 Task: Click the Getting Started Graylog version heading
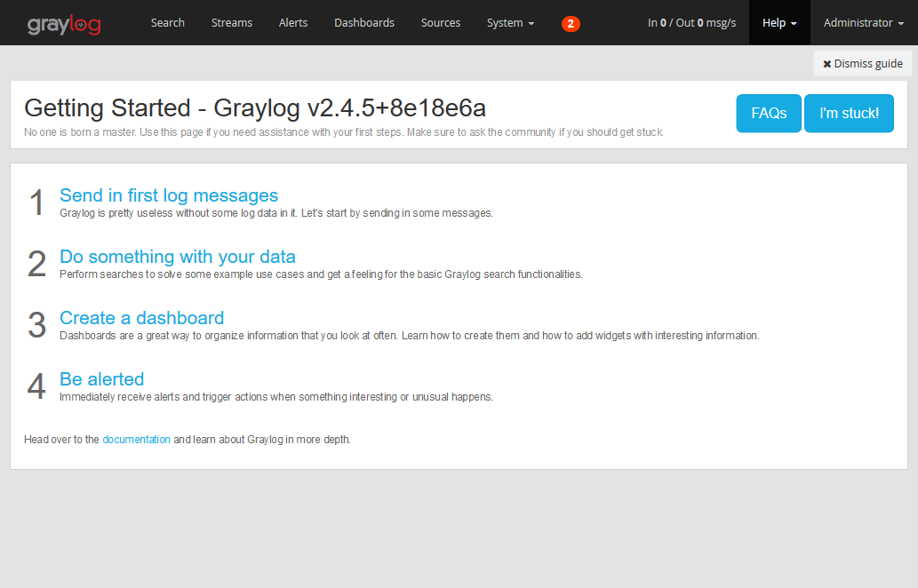click(x=255, y=108)
